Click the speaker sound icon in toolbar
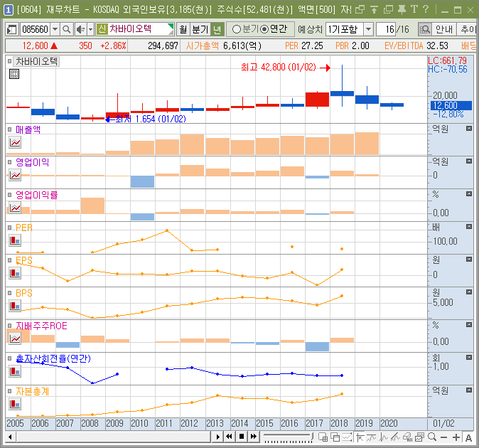This screenshot has width=479, height=448. (x=80, y=30)
